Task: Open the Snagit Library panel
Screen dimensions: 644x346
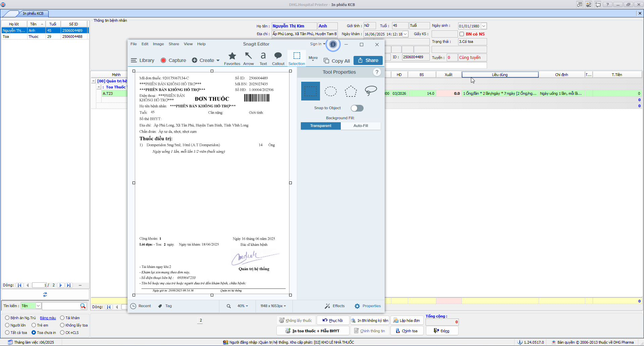Action: click(143, 60)
